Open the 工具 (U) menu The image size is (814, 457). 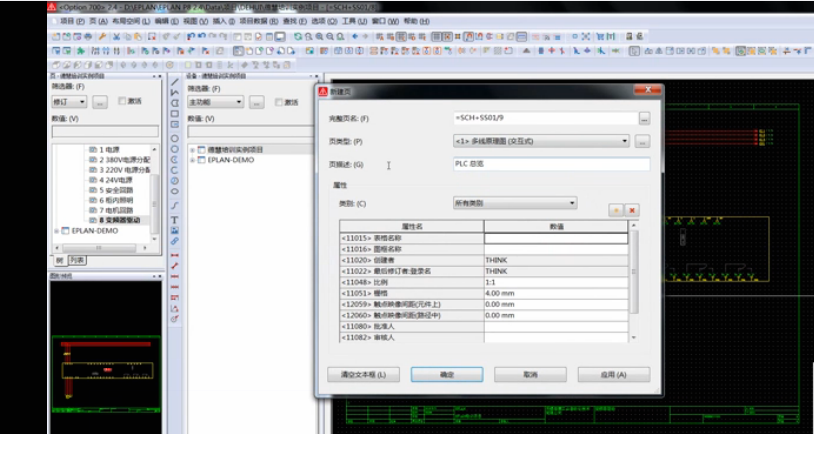354,21
